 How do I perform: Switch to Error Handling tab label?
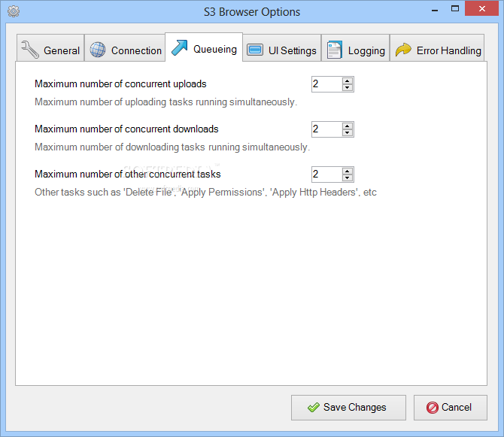coord(449,50)
